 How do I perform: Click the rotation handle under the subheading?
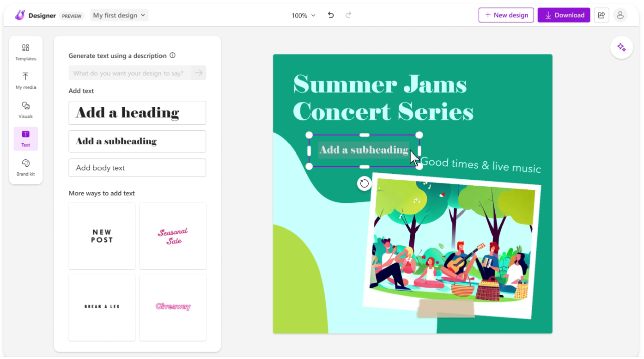tap(365, 183)
